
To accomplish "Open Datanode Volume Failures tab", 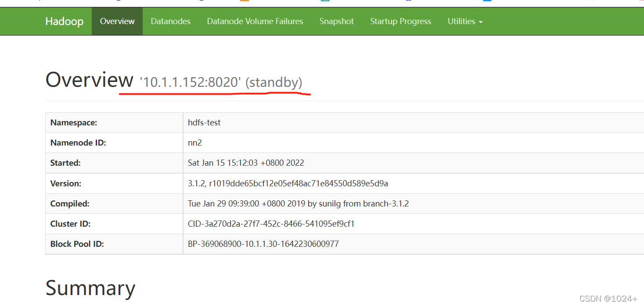I will 255,21.
